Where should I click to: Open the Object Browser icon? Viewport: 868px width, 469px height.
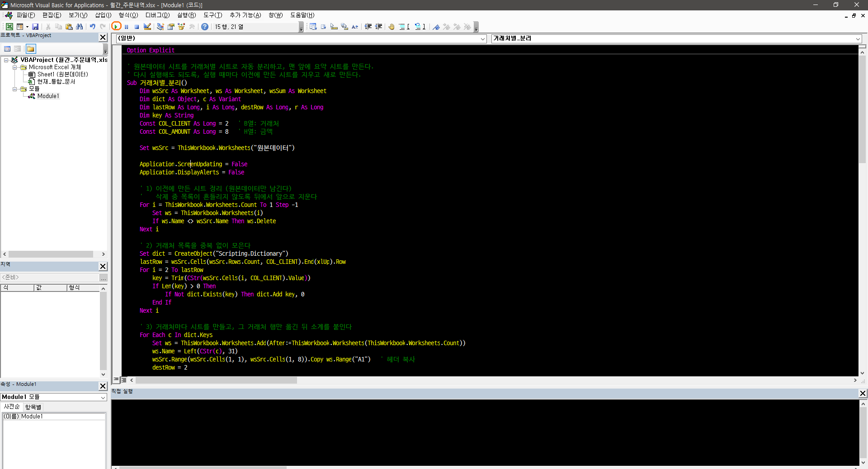(181, 27)
